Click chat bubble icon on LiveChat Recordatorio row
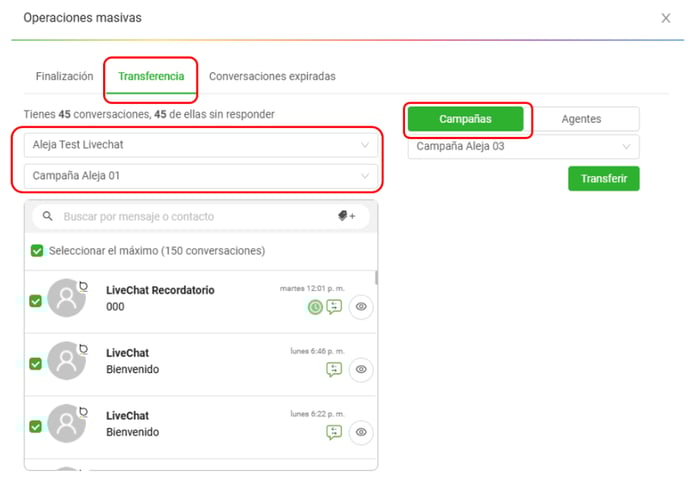Image resolution: width=688 pixels, height=485 pixels. (334, 306)
